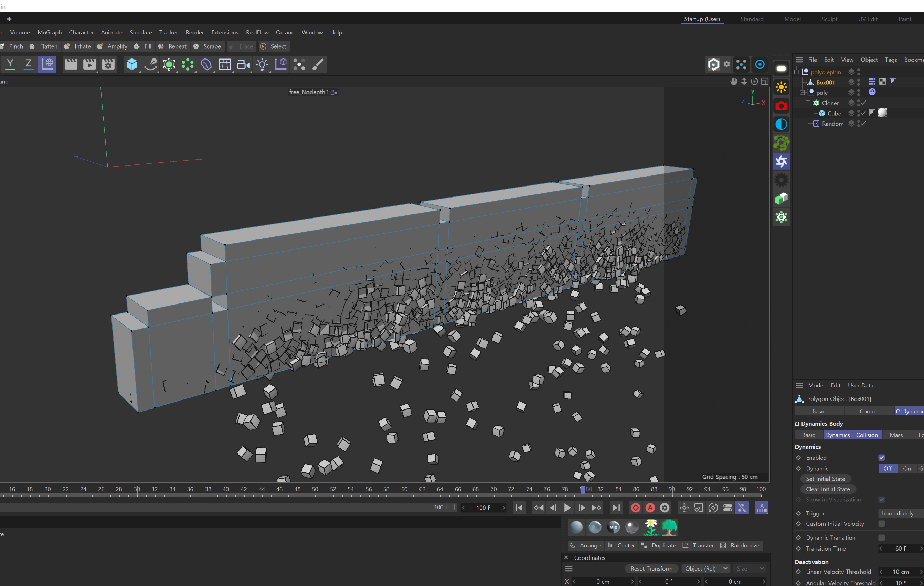The width and height of the screenshot is (924, 586).
Task: Open Edit Render Settings clapperboard gear
Action: (x=108, y=64)
